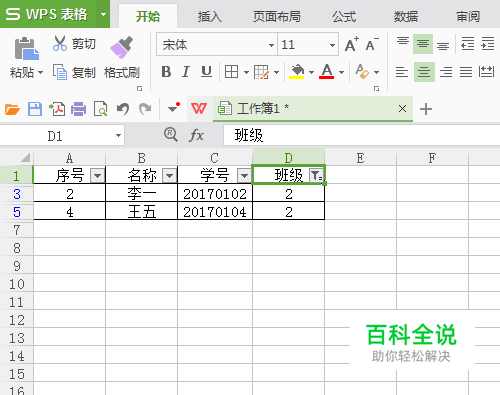Open the 序号 column filter dropdown
The height and width of the screenshot is (395, 500).
[x=98, y=175]
